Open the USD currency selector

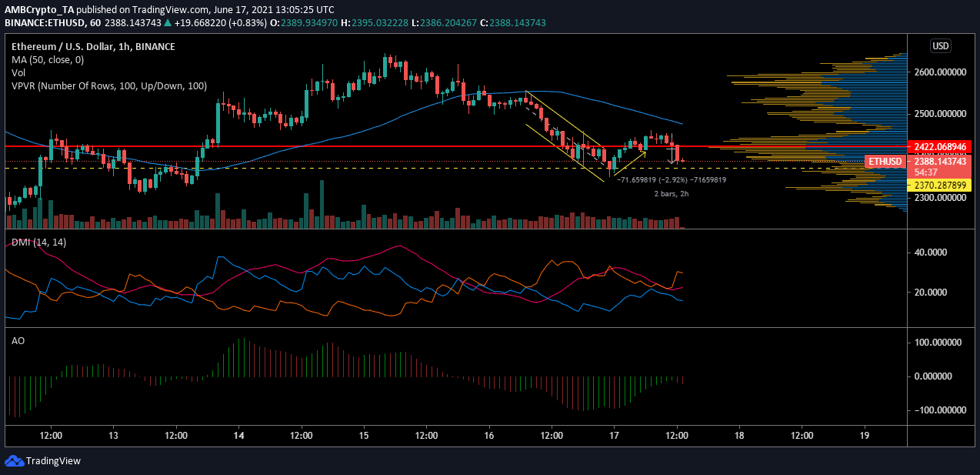(940, 46)
